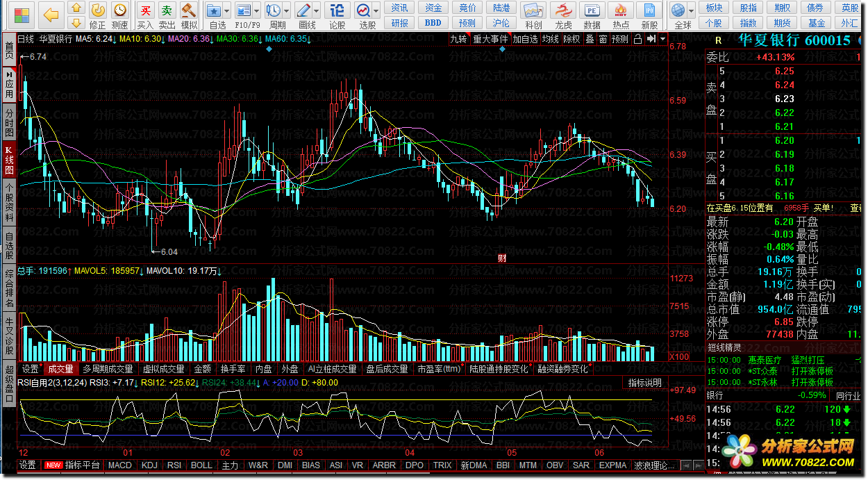Open the chart toolbar dropdown triangle
Viewport: 868px width, 480px height.
pos(663,40)
